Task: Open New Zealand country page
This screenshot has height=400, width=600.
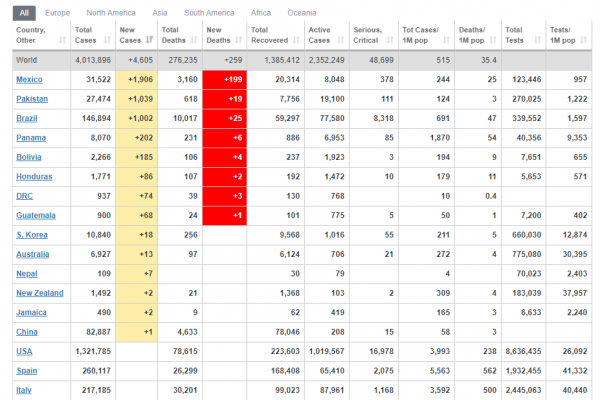Action: coord(40,293)
